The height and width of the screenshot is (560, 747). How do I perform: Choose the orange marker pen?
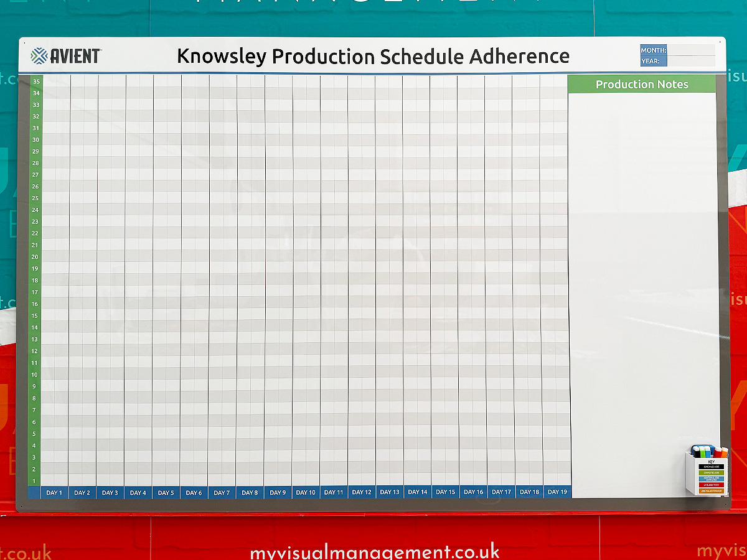[x=724, y=452]
